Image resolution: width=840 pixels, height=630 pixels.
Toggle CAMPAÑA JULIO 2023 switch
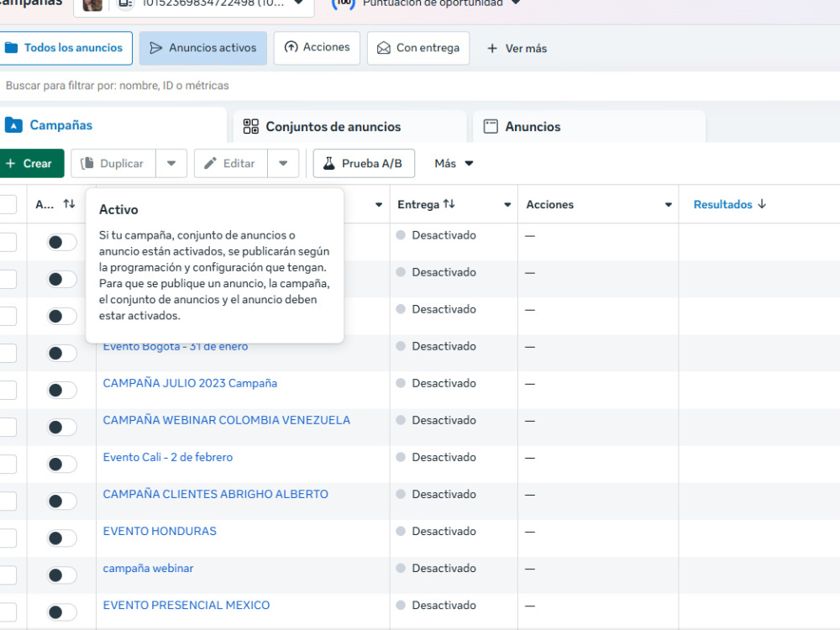click(61, 391)
